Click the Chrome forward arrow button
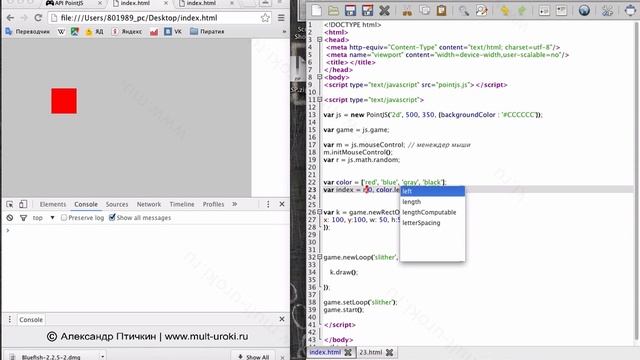Image resolution: width=640 pixels, height=360 pixels. (24, 18)
